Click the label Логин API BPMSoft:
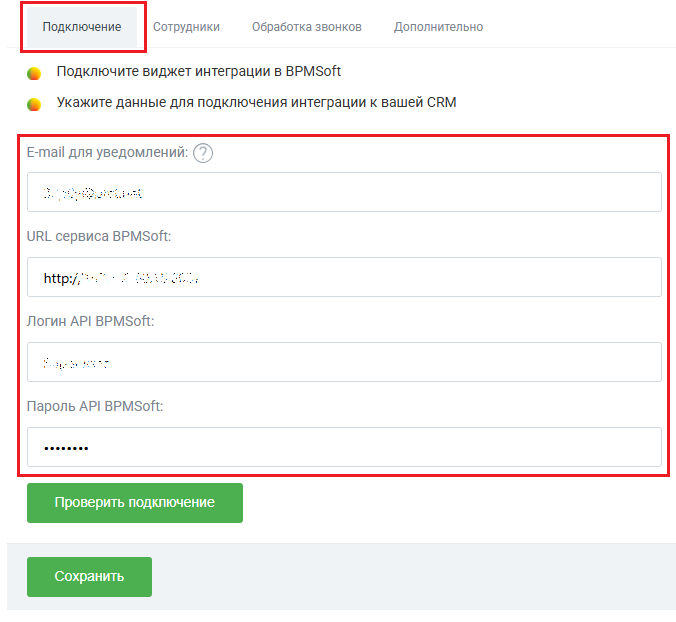 (91, 321)
